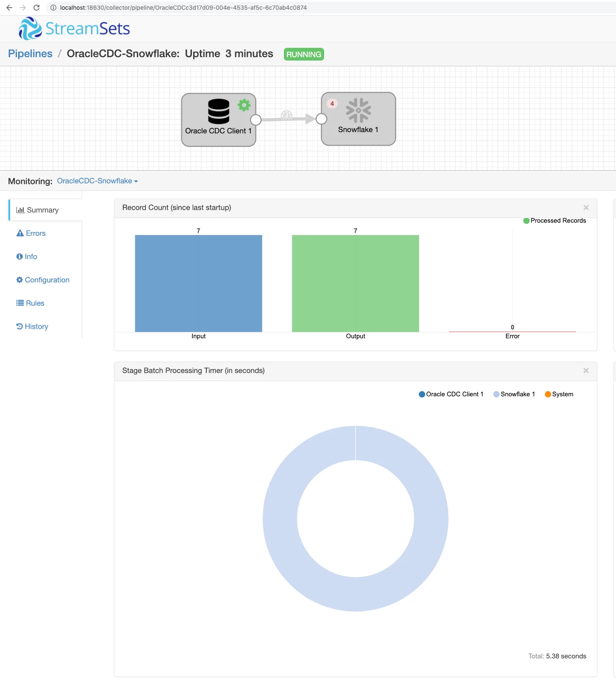616x691 pixels.
Task: Click the red 4 alert badge on Snowflake
Action: pyautogui.click(x=332, y=103)
